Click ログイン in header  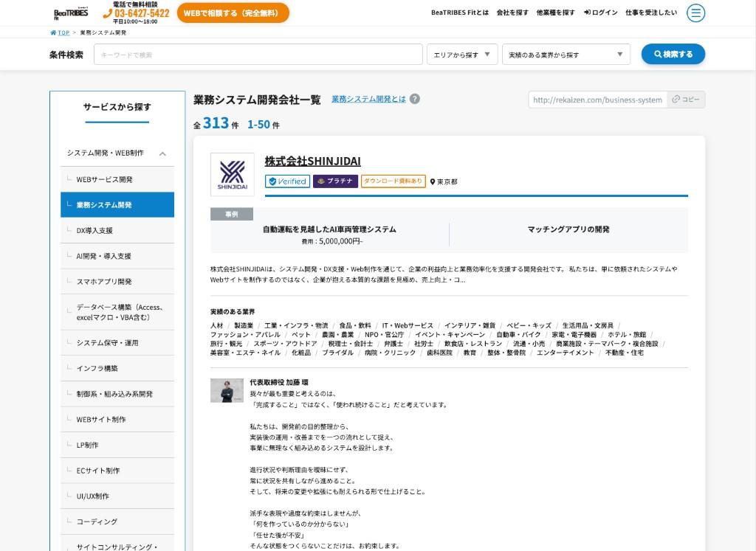click(601, 13)
